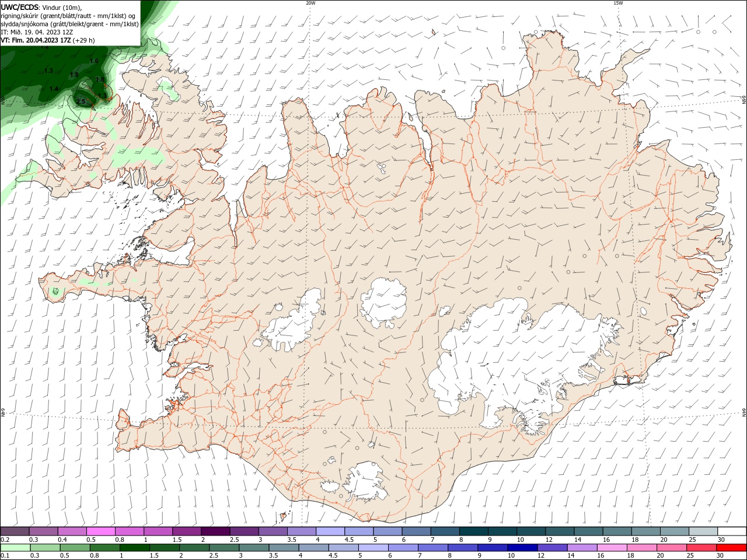
Task: Click the upper-row swatch labeled 16
Action: tap(616, 531)
